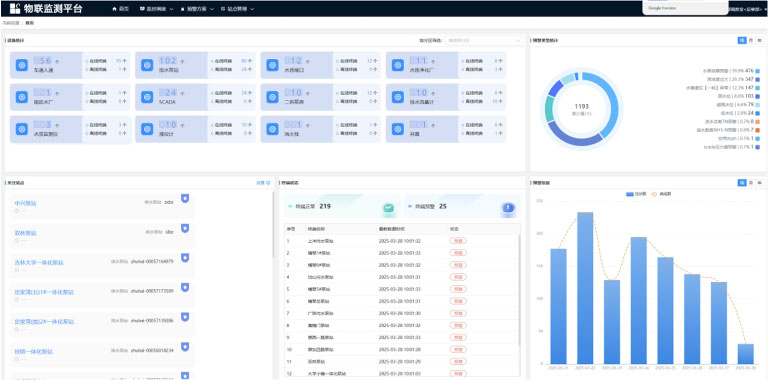Toggle the legend entry with value 24
This screenshot has width=768, height=380.
point(740,113)
